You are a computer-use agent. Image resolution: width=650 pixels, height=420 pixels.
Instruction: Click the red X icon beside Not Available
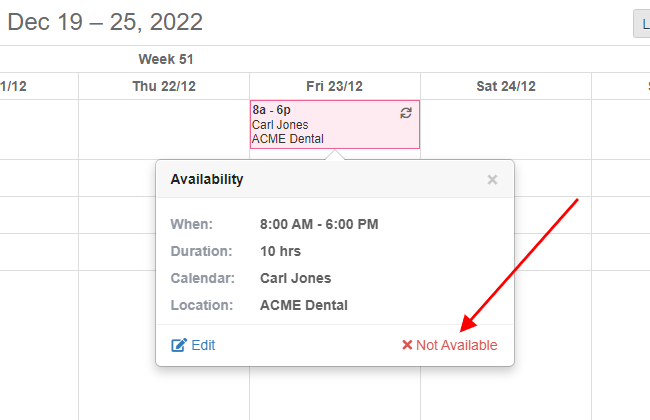point(407,345)
